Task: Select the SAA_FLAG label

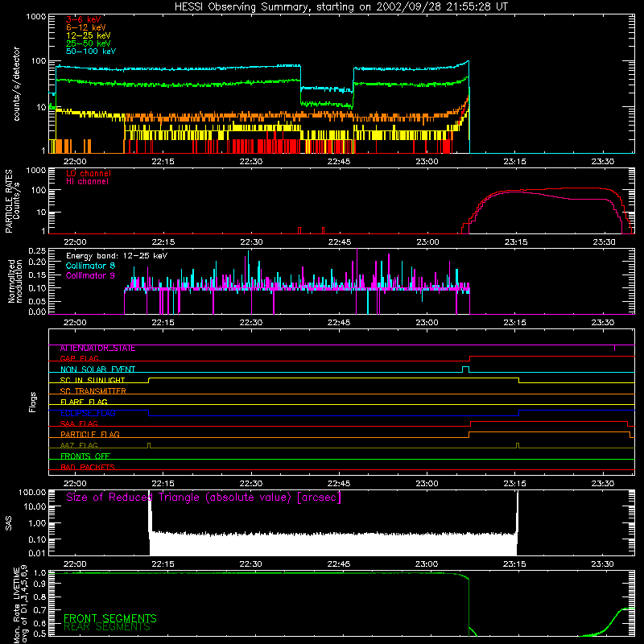Action: pyautogui.click(x=79, y=424)
